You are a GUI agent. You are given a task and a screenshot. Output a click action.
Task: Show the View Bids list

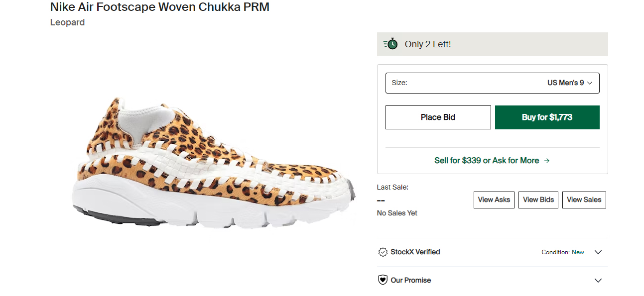[538, 199]
